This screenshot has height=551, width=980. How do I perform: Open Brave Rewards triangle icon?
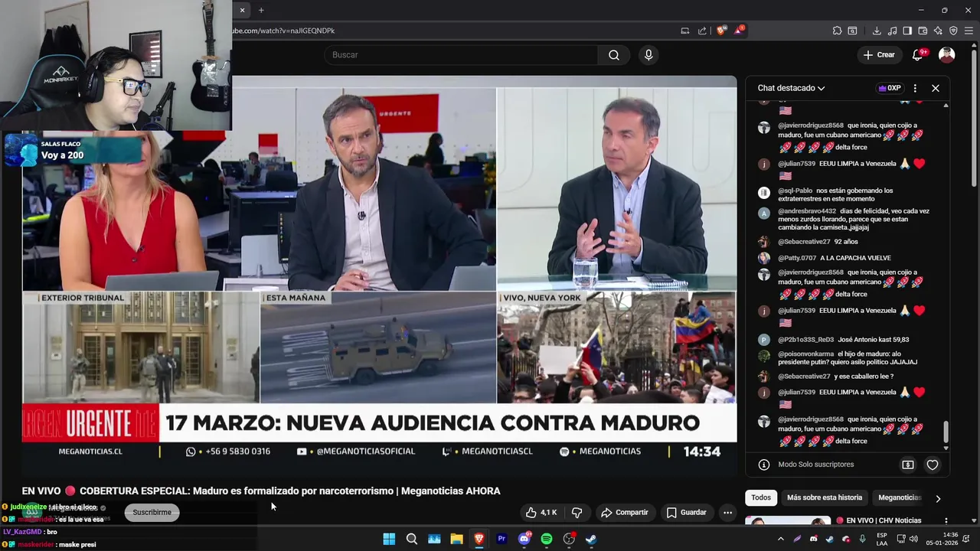[x=739, y=31]
